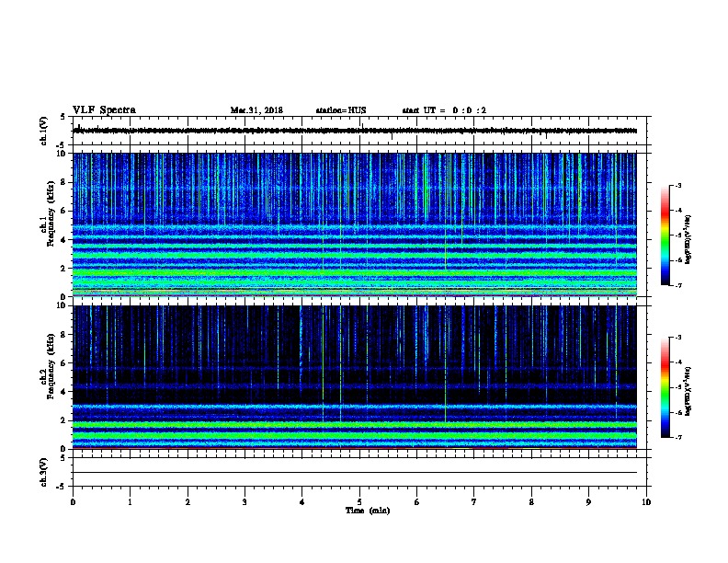Click the "VLF Spectra" title text

104,110
